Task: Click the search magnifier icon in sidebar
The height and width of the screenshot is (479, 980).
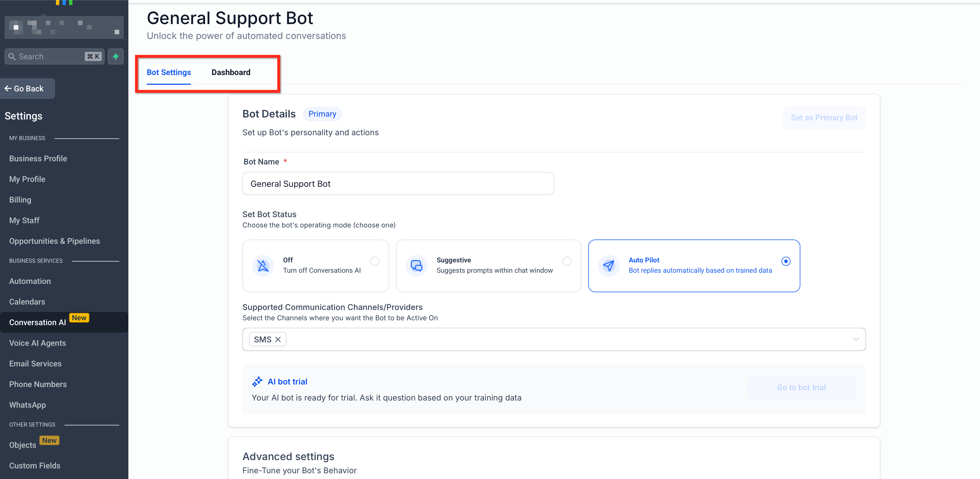Action: pos(12,56)
